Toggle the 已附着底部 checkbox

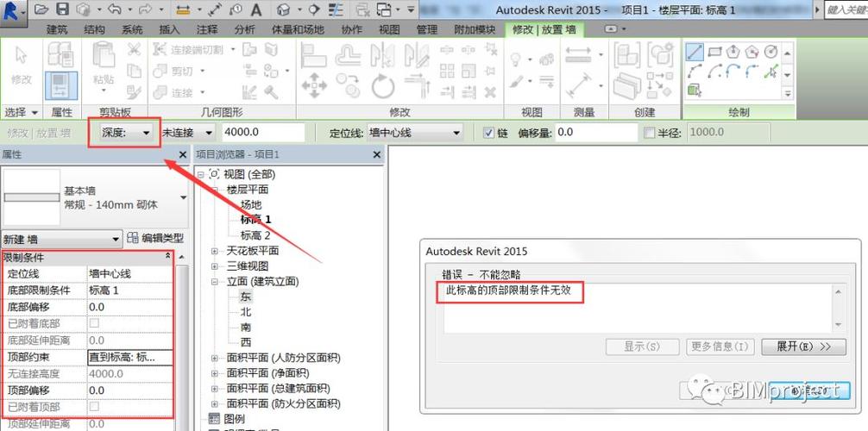pyautogui.click(x=95, y=322)
